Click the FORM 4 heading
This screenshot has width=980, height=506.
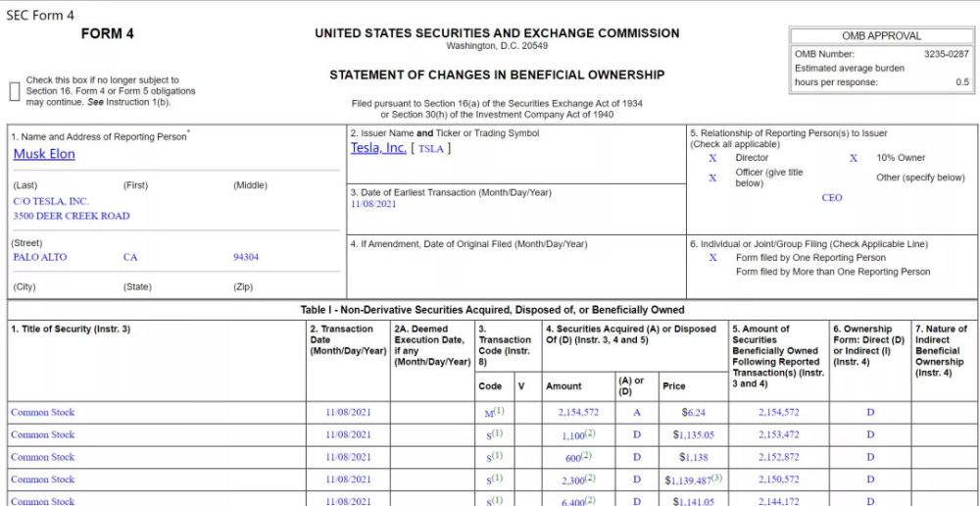[108, 33]
